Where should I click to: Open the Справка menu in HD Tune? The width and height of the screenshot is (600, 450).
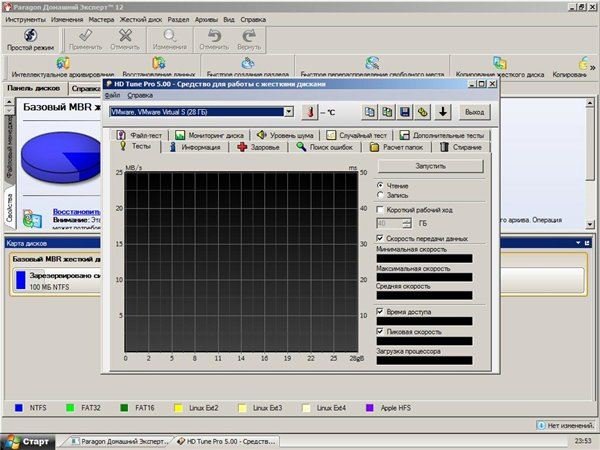[140, 95]
